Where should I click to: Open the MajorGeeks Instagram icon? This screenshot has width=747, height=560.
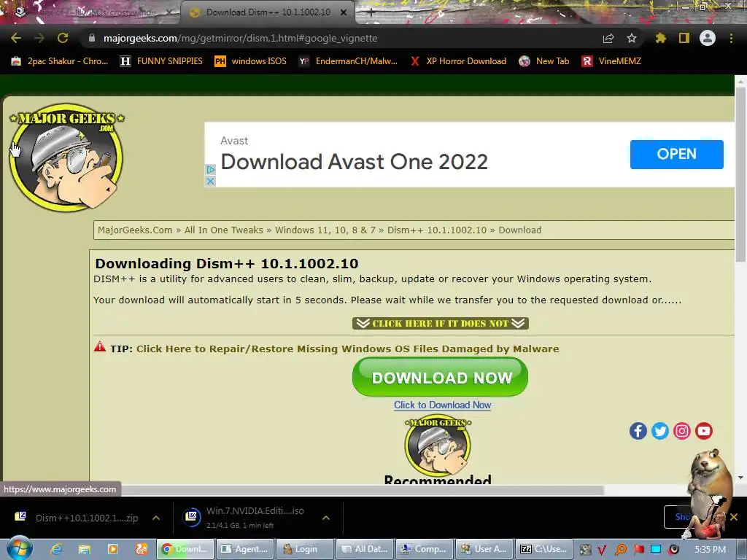(x=682, y=431)
